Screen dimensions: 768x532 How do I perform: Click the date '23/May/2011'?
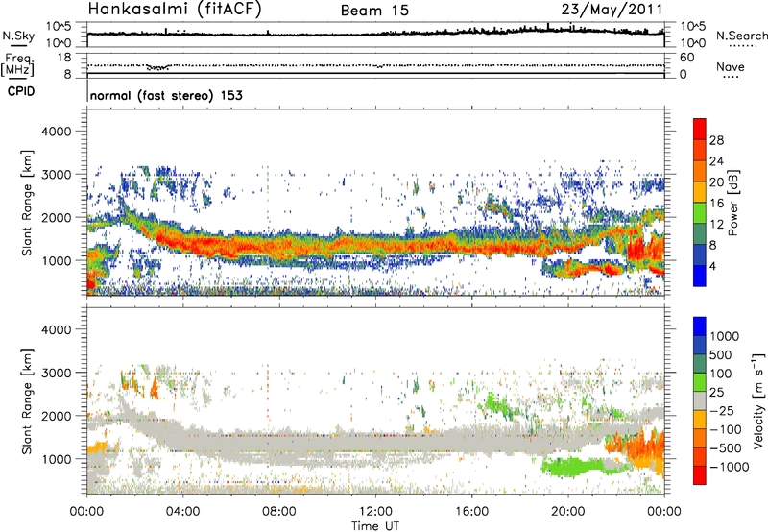click(x=612, y=9)
